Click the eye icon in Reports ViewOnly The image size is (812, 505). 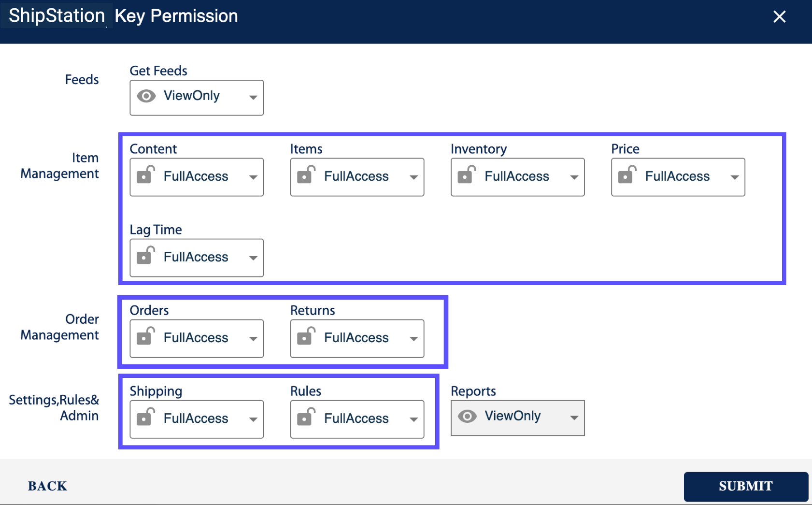[468, 416]
